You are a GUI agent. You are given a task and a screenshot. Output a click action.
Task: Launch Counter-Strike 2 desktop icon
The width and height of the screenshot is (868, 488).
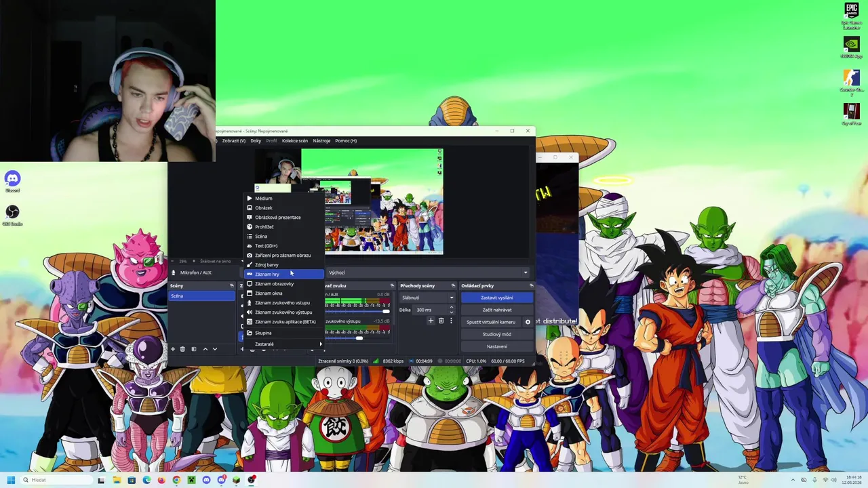851,82
